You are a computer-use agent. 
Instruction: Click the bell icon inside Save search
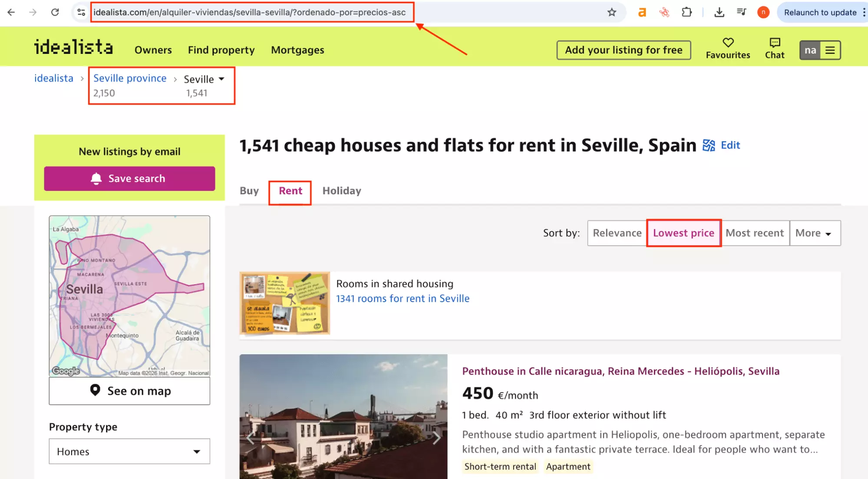point(96,178)
